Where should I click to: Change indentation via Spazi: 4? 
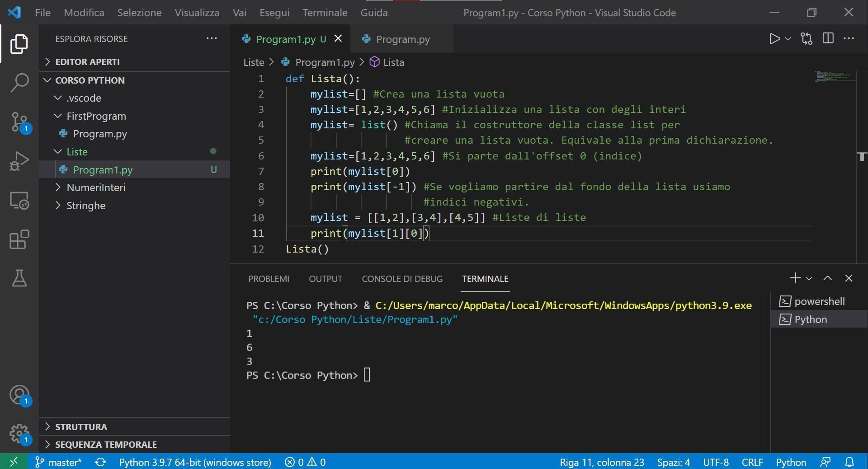(x=673, y=462)
